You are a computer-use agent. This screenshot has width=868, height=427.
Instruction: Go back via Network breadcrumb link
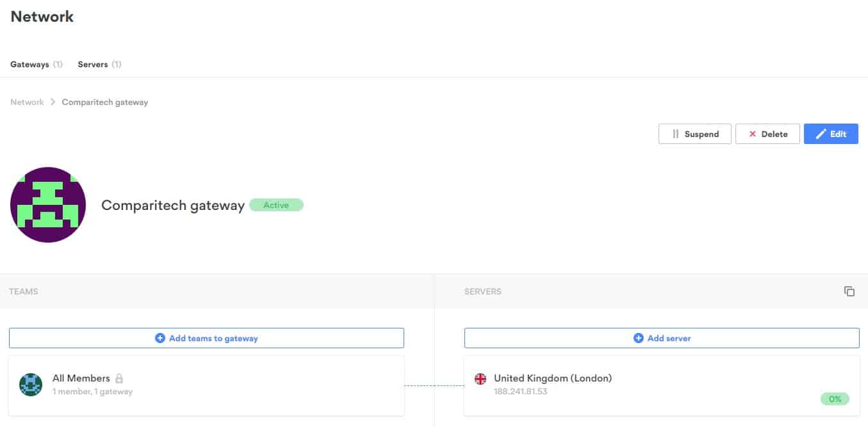click(x=27, y=102)
